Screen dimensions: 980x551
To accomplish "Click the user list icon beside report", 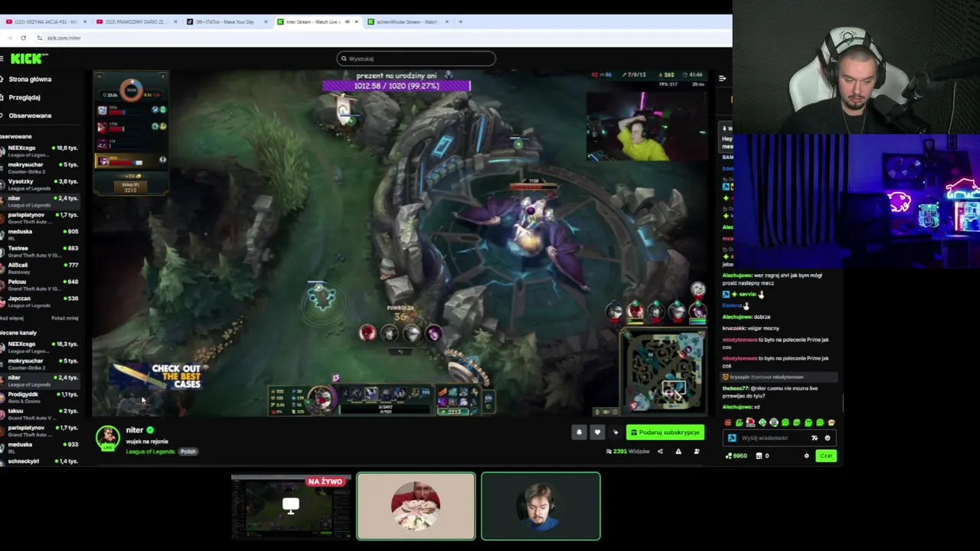I will tap(696, 452).
